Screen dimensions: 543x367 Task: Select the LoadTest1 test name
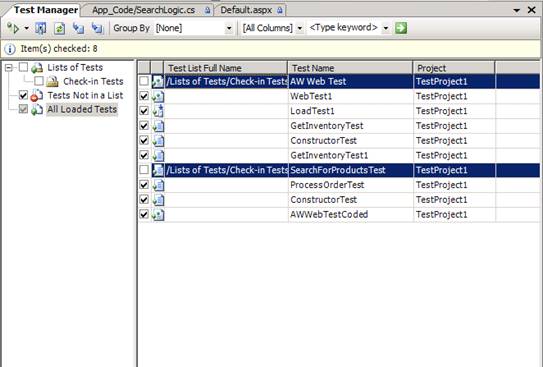click(x=312, y=111)
